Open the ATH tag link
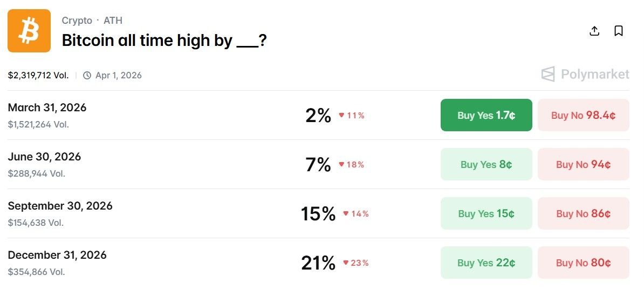 click(113, 21)
